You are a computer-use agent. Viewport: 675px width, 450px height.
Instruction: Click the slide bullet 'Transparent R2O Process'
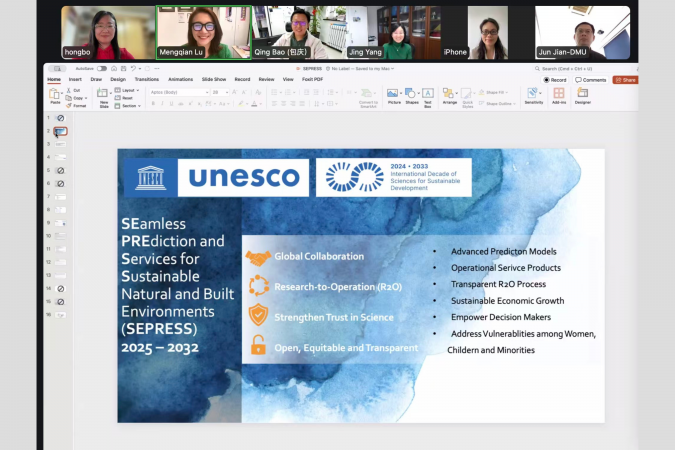[x=498, y=284]
